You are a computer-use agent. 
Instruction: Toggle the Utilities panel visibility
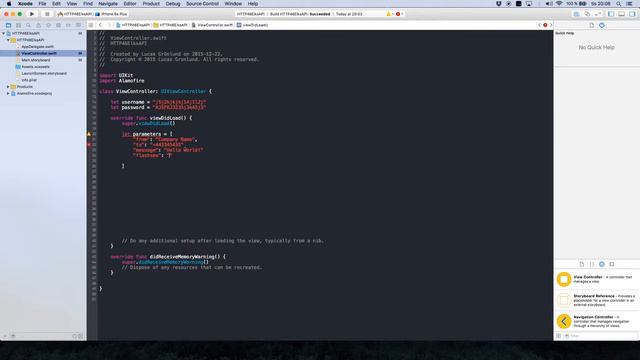(632, 14)
